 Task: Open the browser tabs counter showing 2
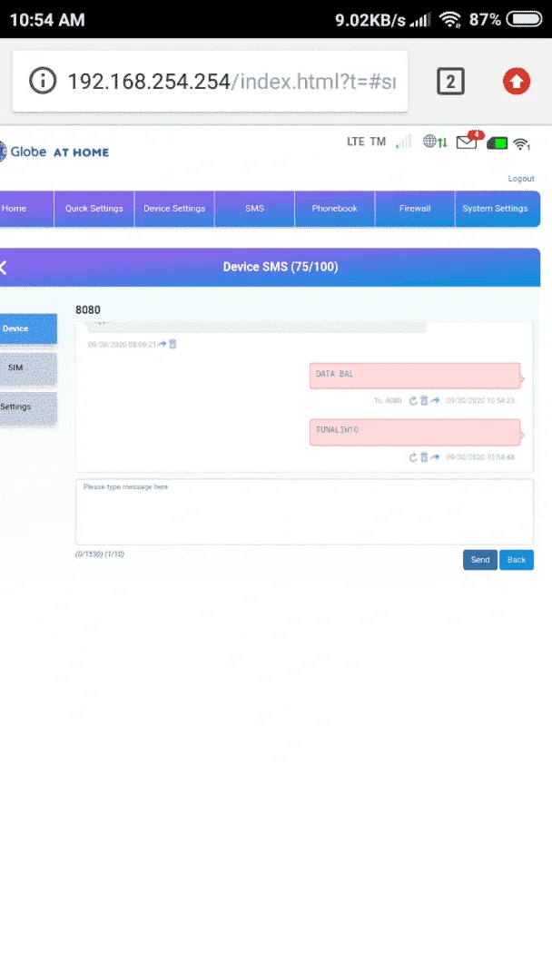[450, 82]
